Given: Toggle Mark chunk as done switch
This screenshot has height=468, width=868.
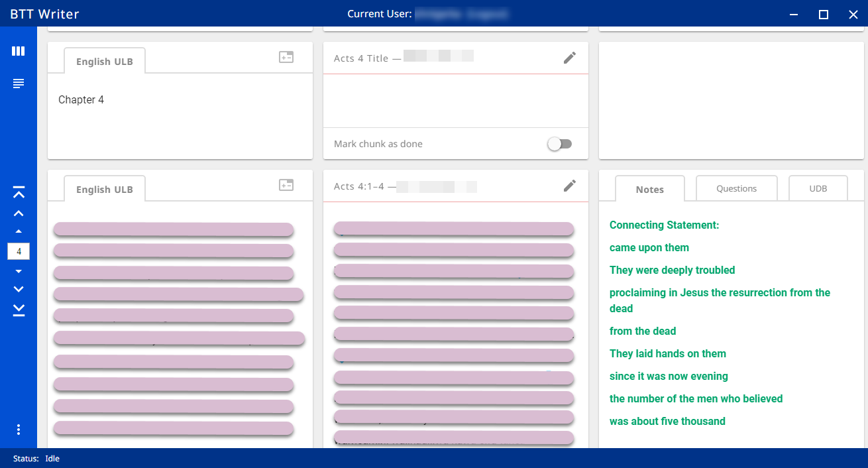Looking at the screenshot, I should 559,144.
